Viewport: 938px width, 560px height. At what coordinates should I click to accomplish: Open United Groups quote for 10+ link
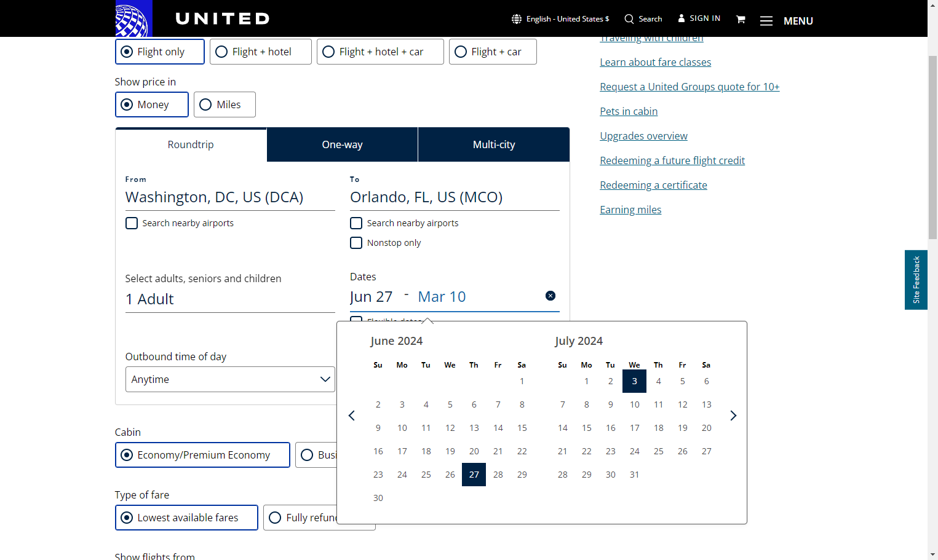coord(690,87)
